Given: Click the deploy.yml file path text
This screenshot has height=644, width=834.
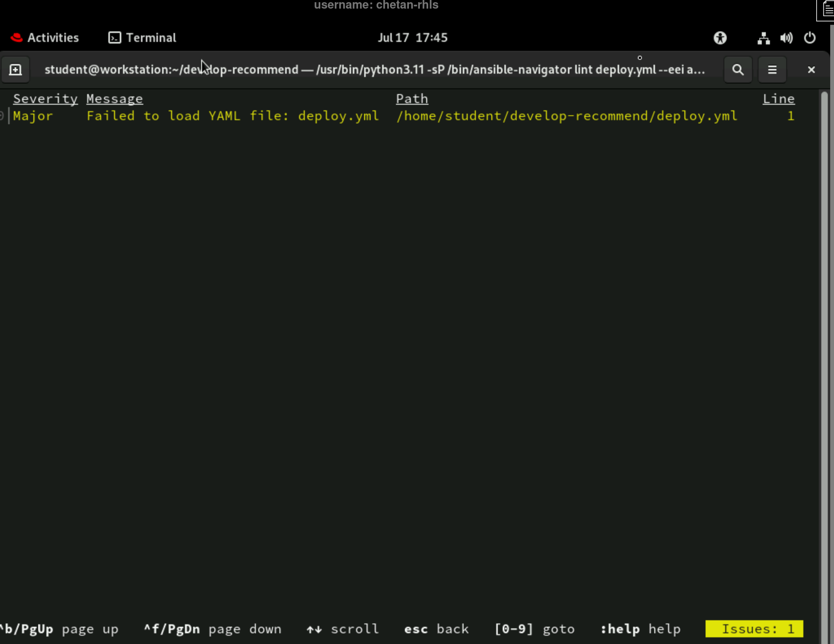Looking at the screenshot, I should tap(567, 116).
